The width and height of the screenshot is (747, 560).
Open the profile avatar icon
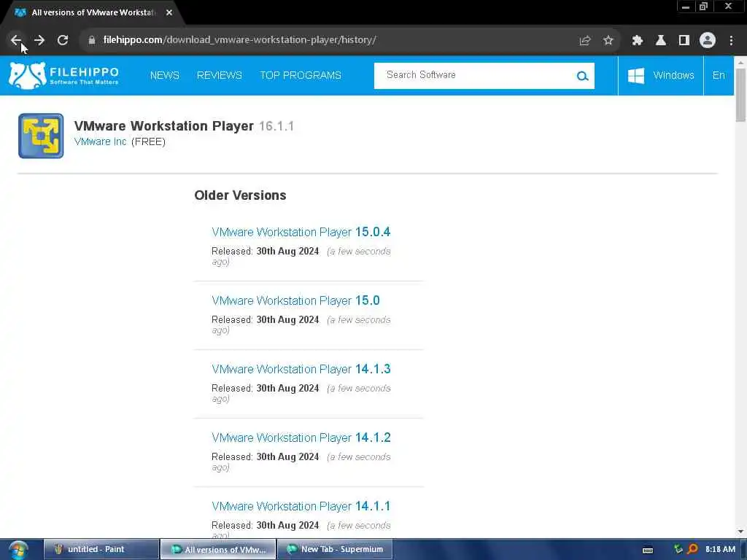[708, 40]
